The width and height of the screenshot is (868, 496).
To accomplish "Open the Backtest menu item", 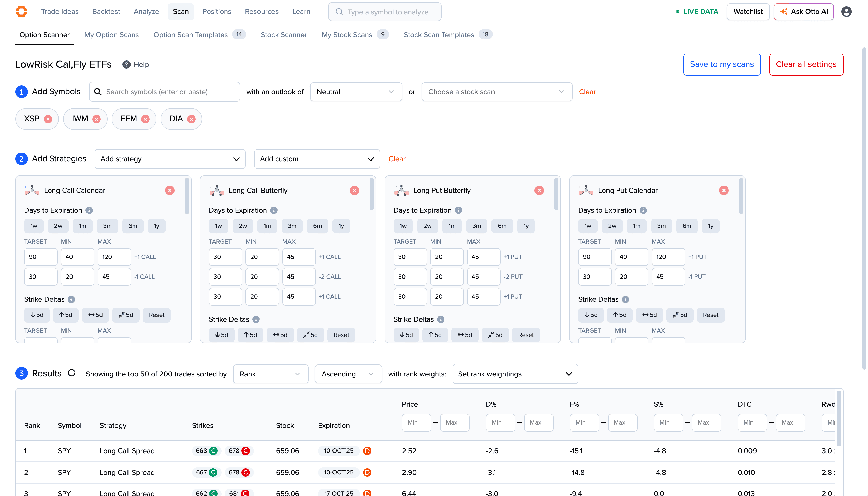I will pos(106,12).
